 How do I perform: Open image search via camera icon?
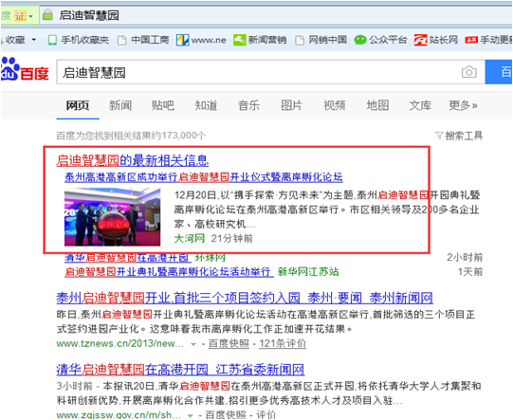pos(468,72)
